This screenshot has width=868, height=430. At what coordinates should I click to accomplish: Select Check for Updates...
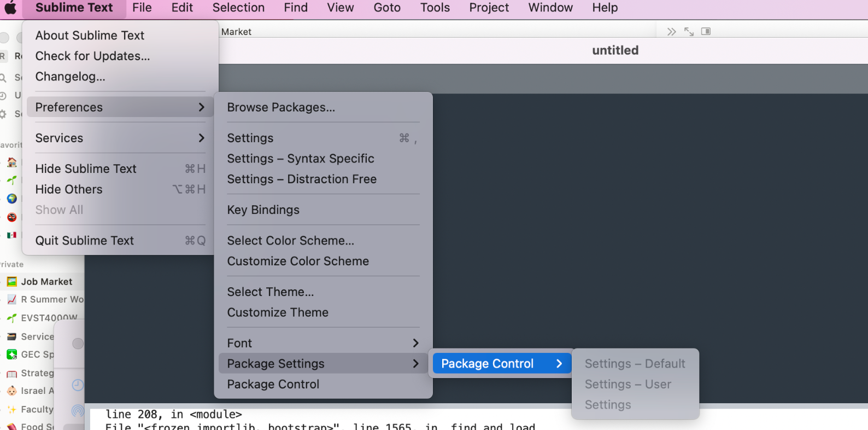pos(120,56)
